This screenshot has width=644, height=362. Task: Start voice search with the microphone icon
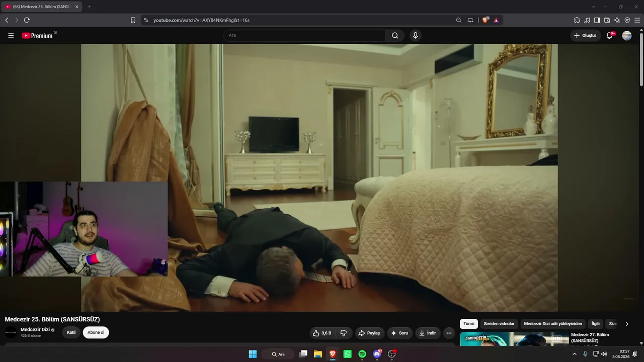(415, 35)
